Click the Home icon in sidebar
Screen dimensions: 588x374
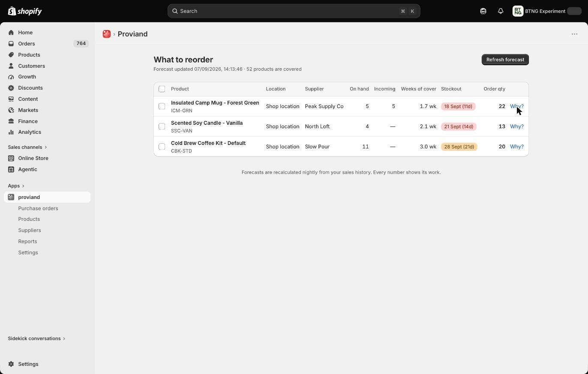coord(11,33)
